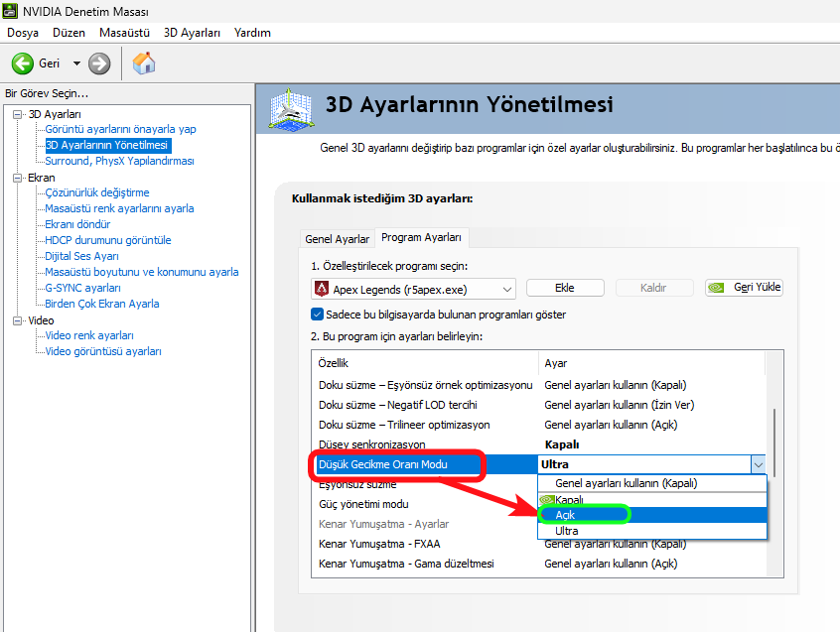The image size is (840, 632).
Task: Open 'HDCP durumunu görüntüle' tree item
Action: point(108,240)
